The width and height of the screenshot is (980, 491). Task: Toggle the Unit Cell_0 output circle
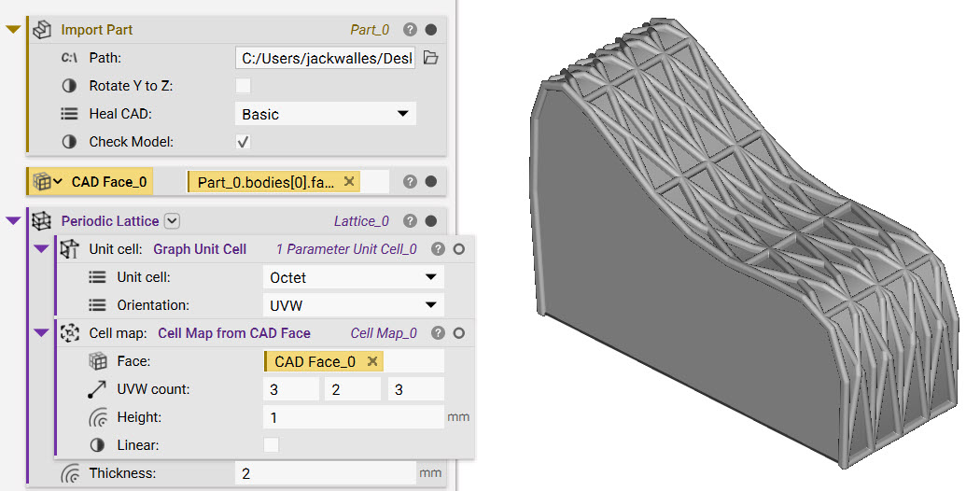pos(459,249)
